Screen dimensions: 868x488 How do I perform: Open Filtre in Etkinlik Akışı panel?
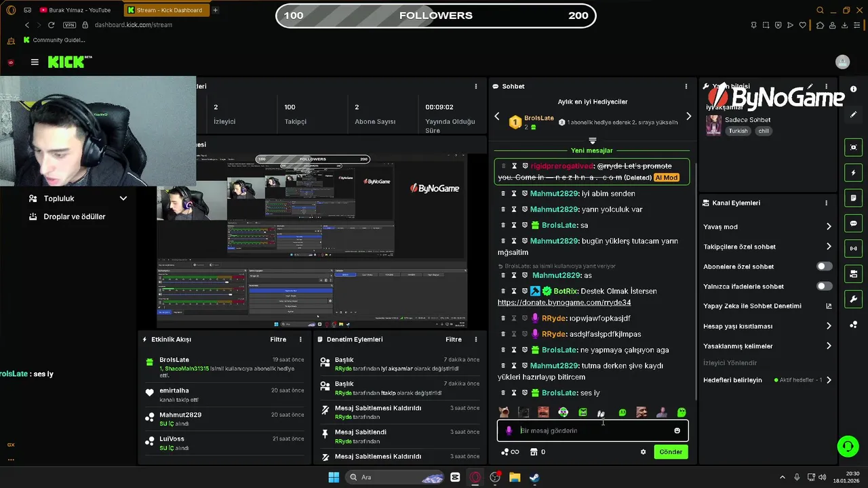[x=278, y=340]
